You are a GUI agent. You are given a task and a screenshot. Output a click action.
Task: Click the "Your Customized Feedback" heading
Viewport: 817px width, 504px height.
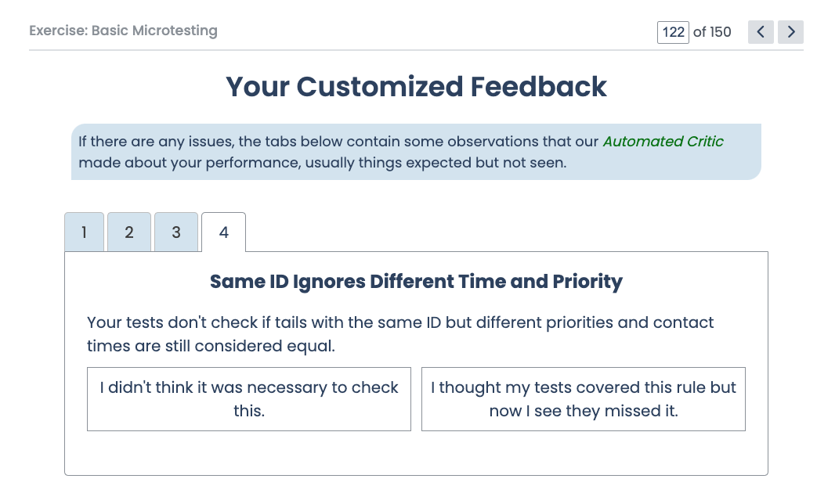pos(416,86)
